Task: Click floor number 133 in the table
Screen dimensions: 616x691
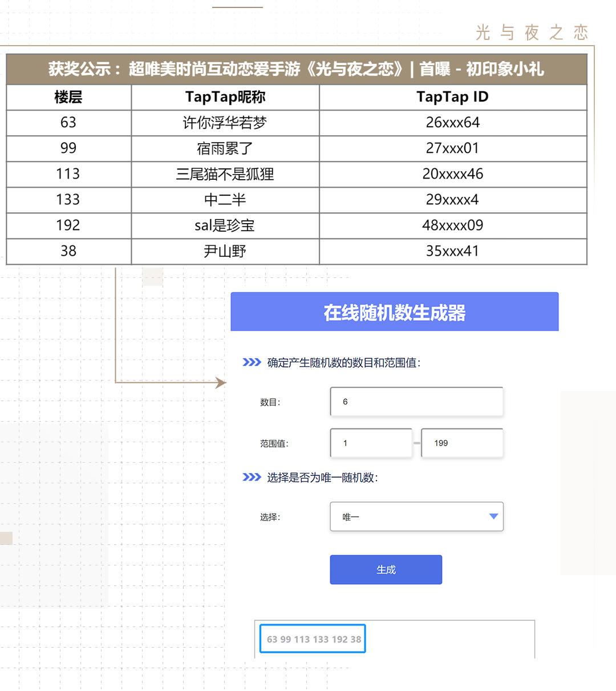Action: pyautogui.click(x=68, y=200)
